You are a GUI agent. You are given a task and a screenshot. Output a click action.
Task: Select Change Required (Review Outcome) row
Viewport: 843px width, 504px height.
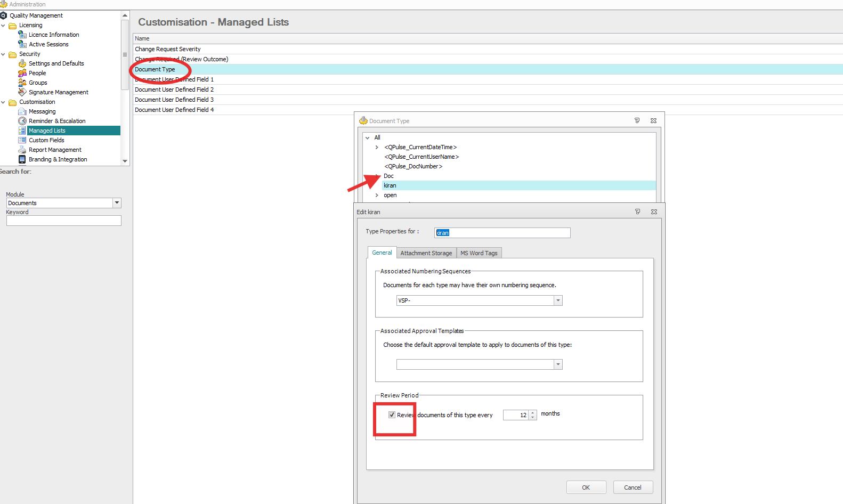coord(488,59)
